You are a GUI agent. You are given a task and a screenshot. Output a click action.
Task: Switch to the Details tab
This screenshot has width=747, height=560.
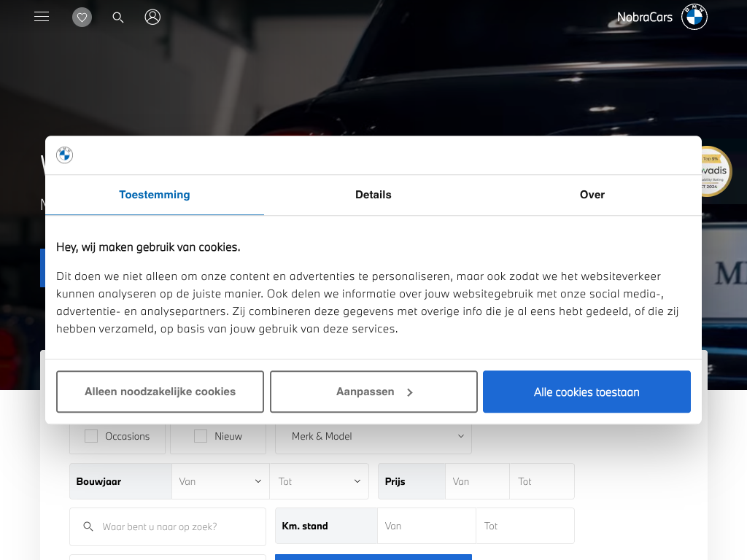coord(373,195)
